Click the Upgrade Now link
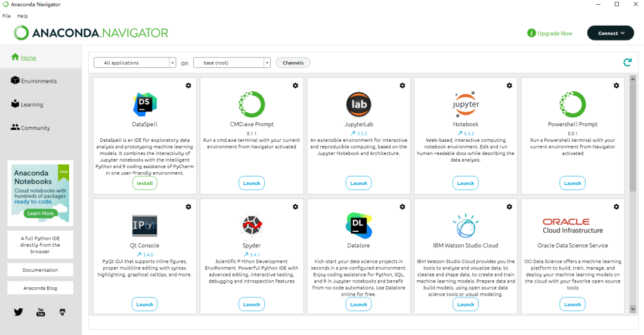The image size is (644, 335). (550, 33)
